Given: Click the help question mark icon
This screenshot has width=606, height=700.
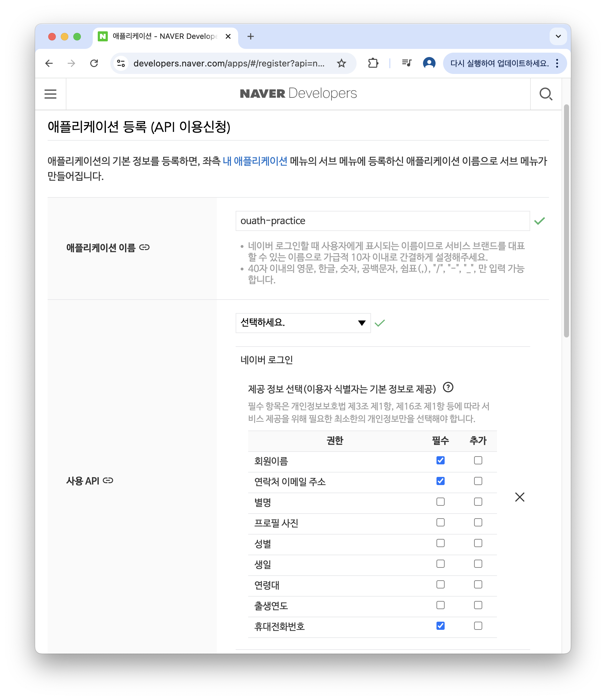Looking at the screenshot, I should pos(448,387).
